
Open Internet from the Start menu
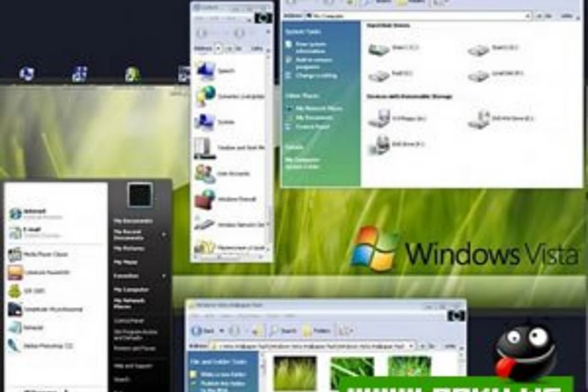[x=34, y=213]
